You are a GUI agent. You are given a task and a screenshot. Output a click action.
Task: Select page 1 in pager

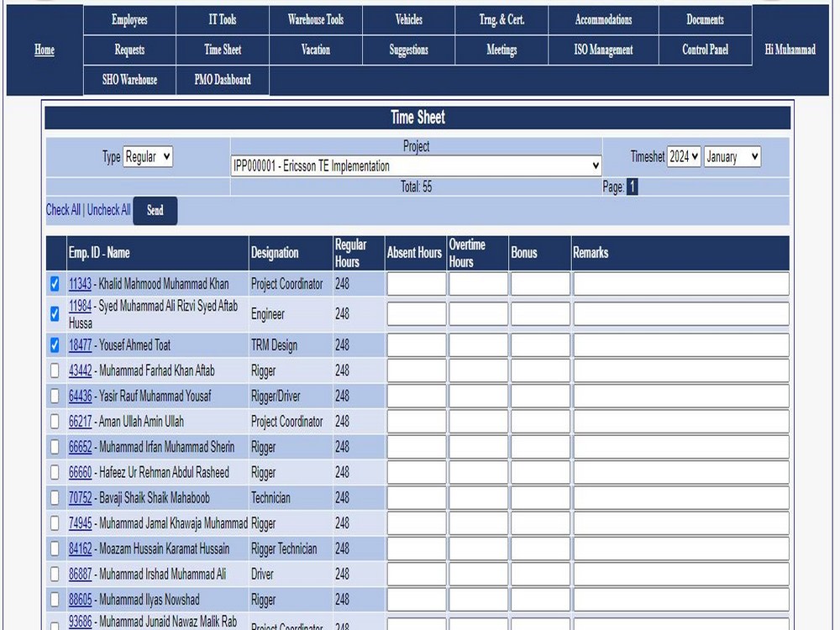pos(633,186)
